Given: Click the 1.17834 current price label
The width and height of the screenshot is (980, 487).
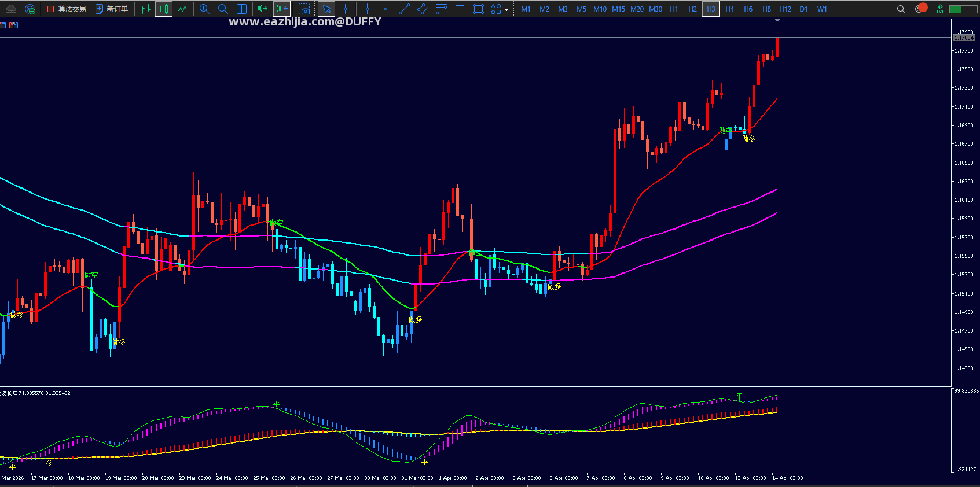Looking at the screenshot, I should (x=964, y=38).
